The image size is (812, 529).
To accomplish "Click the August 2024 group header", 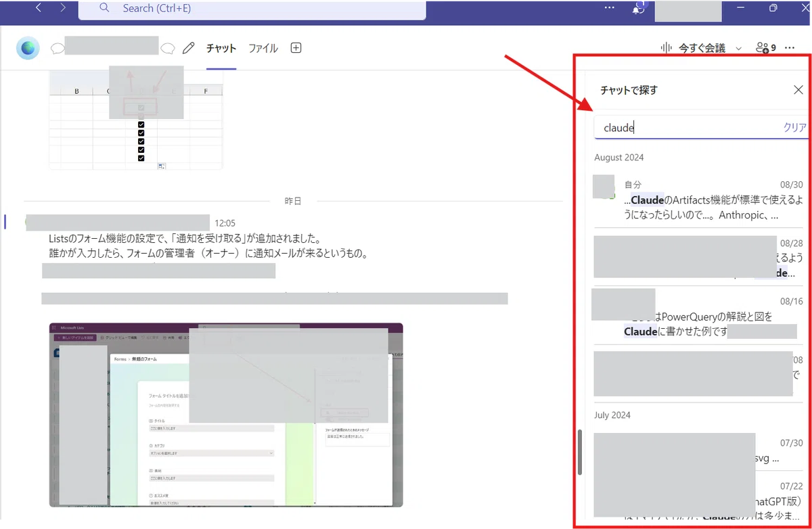I will pos(619,158).
